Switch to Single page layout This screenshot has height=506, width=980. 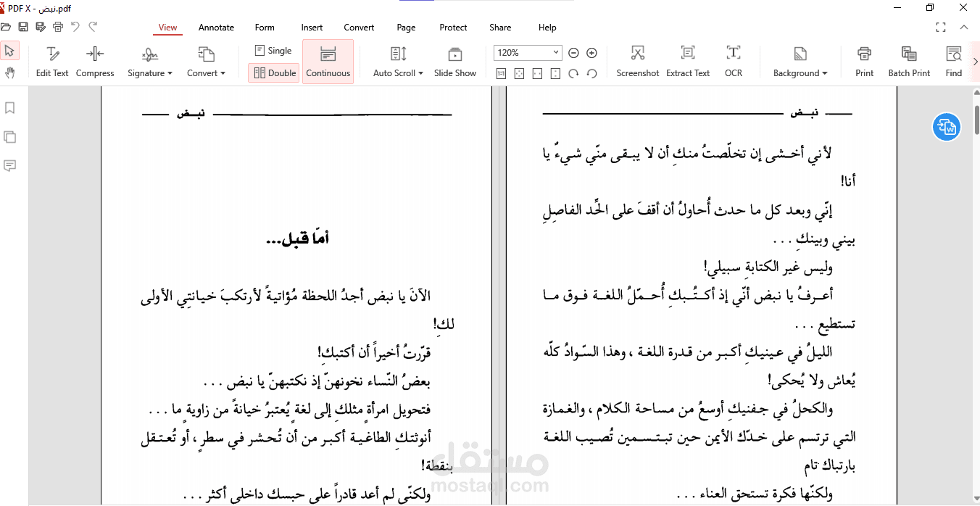(273, 51)
